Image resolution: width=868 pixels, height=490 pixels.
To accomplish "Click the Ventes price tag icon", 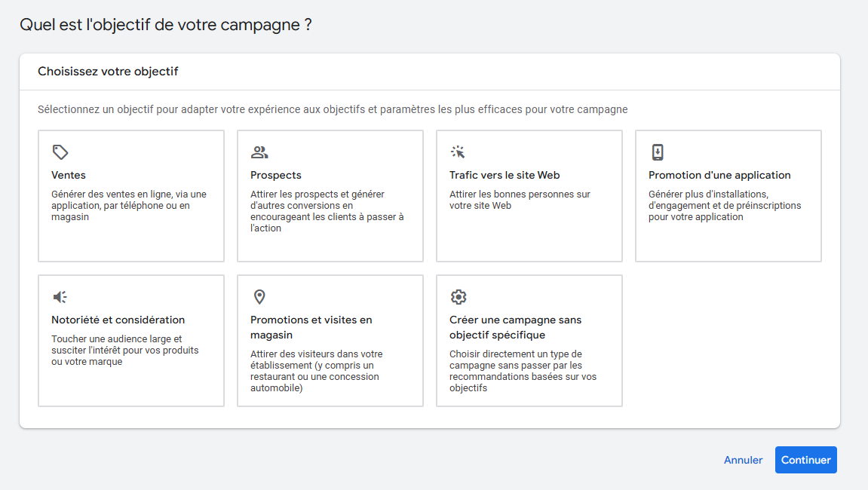I will [x=60, y=152].
